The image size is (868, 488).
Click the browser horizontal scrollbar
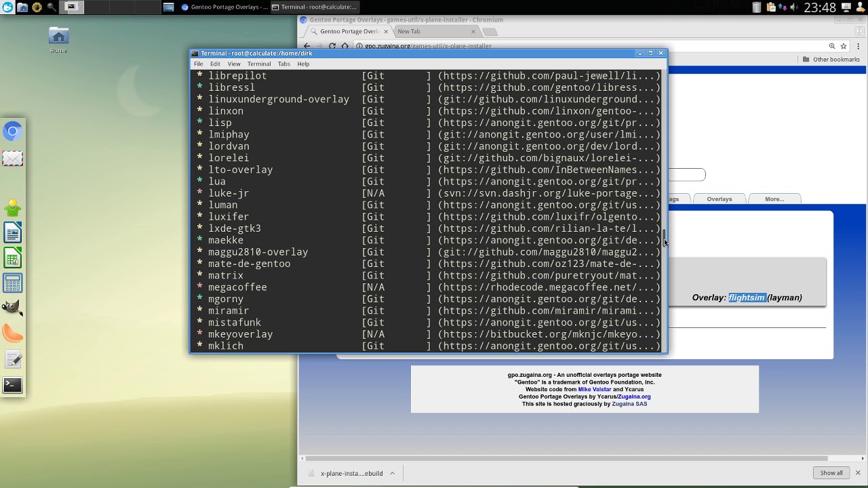[x=566, y=458]
